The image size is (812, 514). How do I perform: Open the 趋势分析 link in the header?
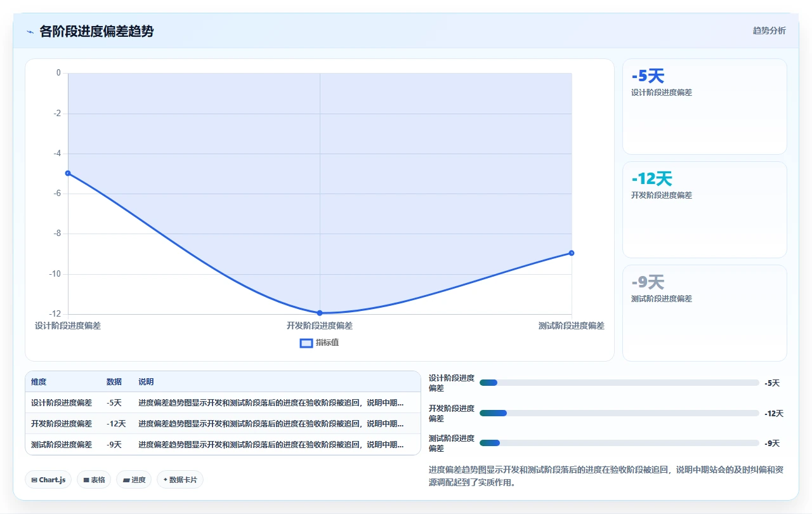coord(769,30)
